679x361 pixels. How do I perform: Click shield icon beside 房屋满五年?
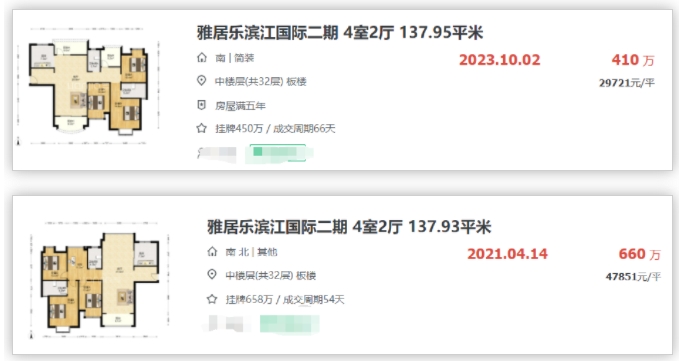[201, 105]
